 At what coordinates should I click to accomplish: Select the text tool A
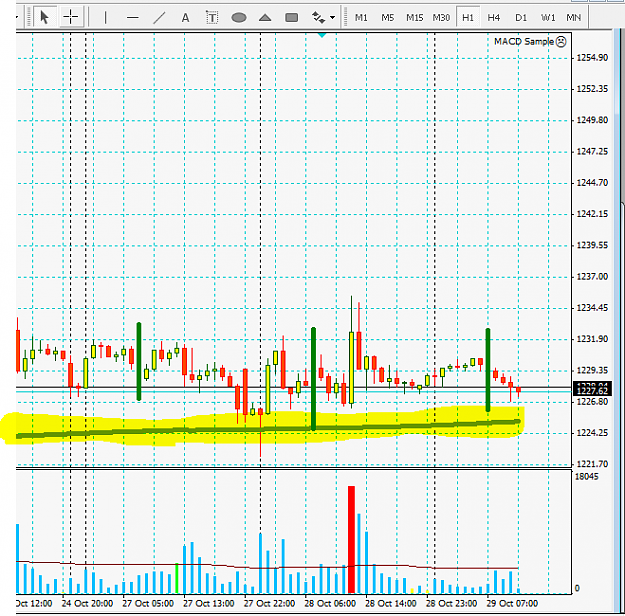pyautogui.click(x=185, y=18)
